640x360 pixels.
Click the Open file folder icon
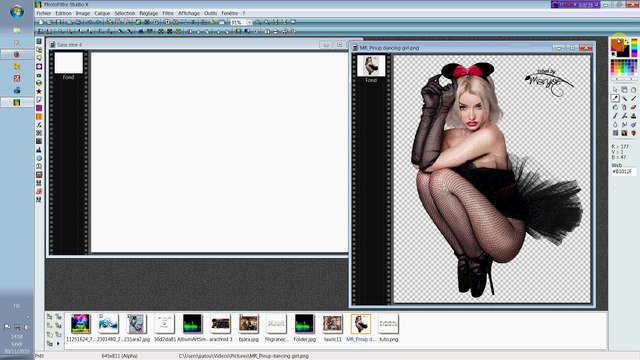coord(49,22)
